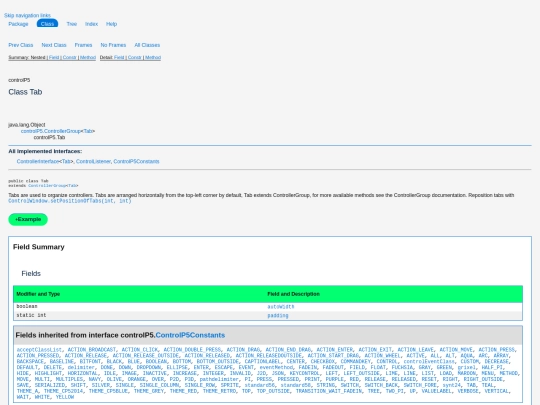This screenshot has width=540, height=405.
Task: Open the ACTION_EXIT constant link
Action: (x=375, y=350)
